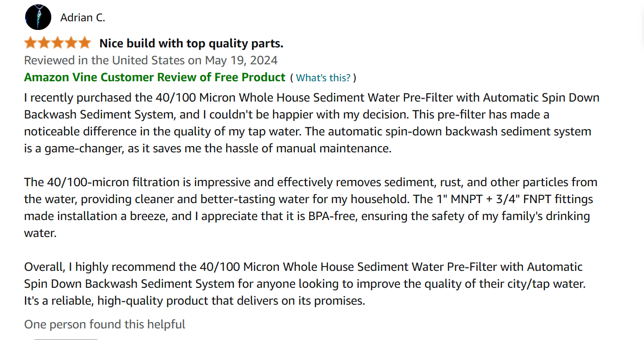Click the reviewer name Adrian C.

point(83,18)
